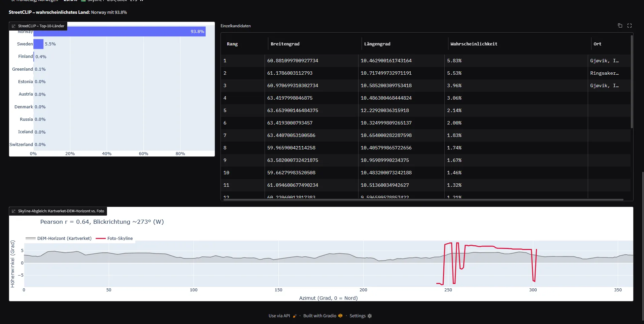
Task: Toggle Foto-Skyline legend entry
Action: coord(114,238)
